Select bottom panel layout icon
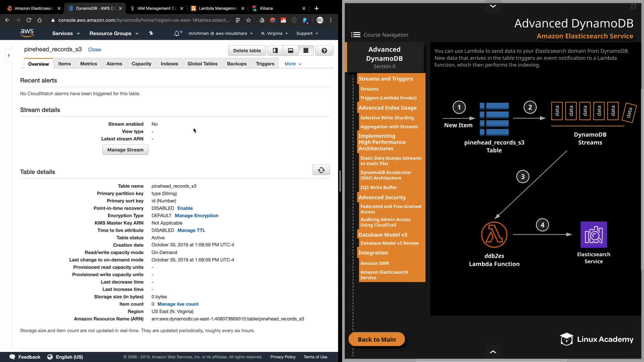Screen dimensions: 644x362 [x=290, y=51]
